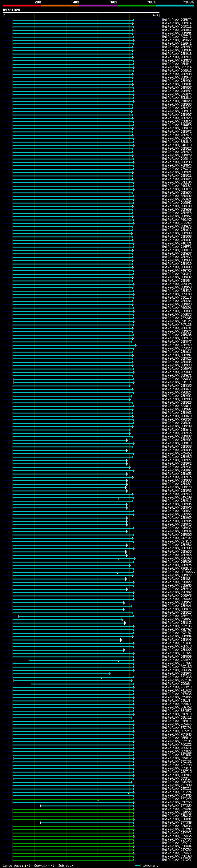Select hit label UniRef100_Q7YJW6
Image resolution: width=197 pixels, height=868 pixels.
click(x=177, y=318)
